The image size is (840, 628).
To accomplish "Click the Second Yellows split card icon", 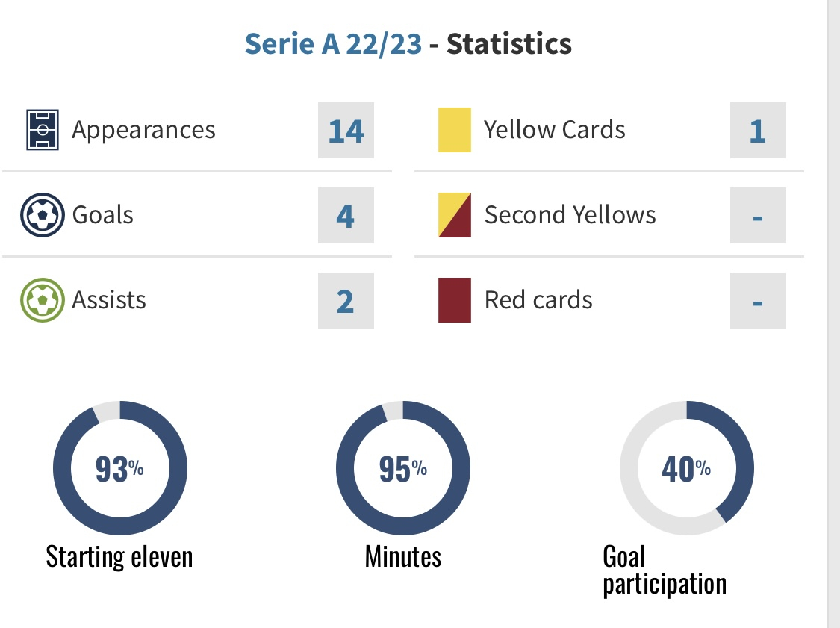I will point(455,215).
